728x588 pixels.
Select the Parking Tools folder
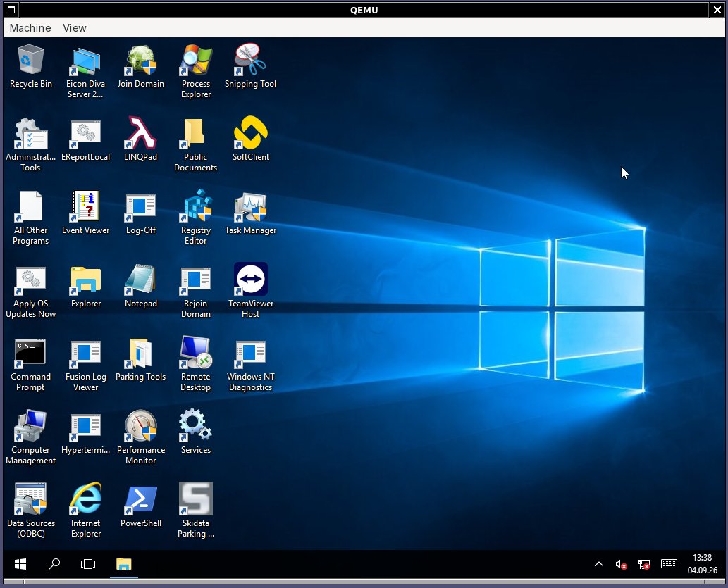(141, 359)
